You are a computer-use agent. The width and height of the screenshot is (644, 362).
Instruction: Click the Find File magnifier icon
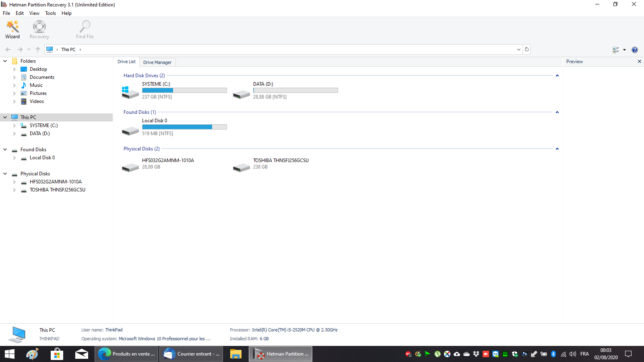point(85,27)
